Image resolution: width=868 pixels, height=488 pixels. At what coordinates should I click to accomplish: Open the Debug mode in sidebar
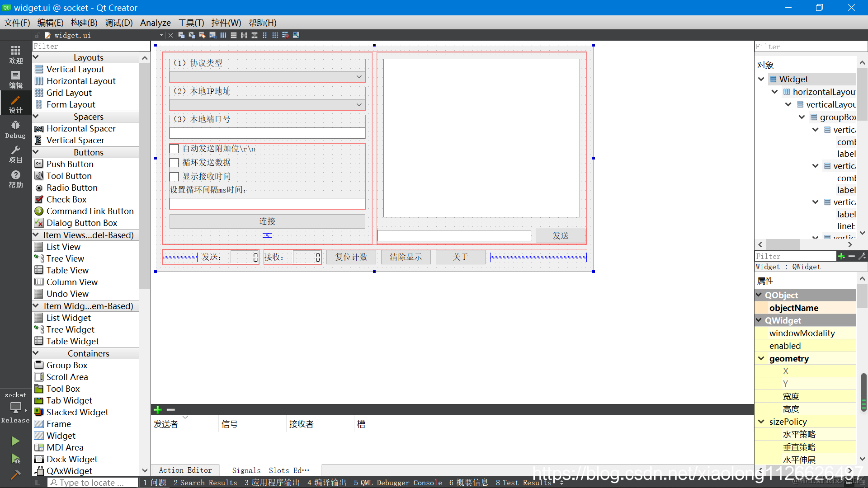pos(15,129)
